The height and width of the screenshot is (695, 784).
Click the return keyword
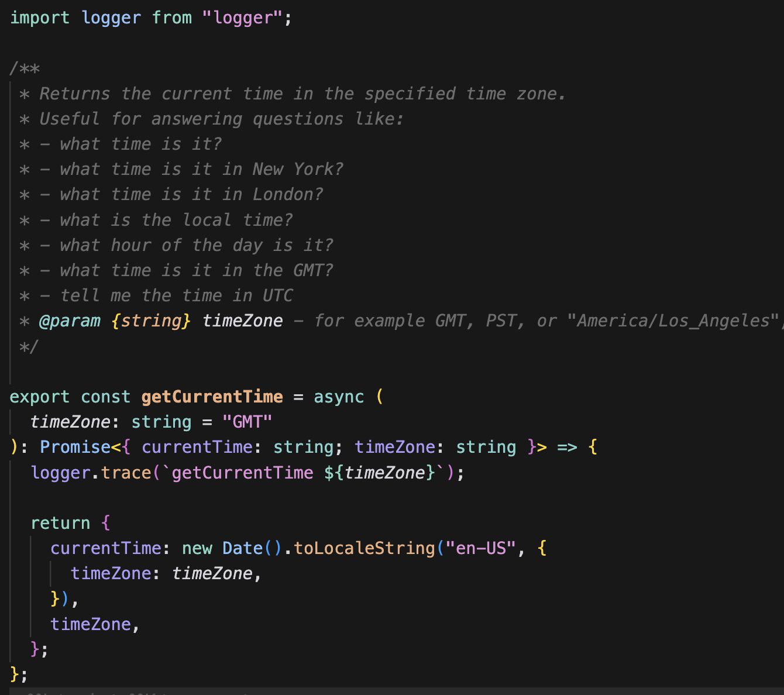click(60, 523)
